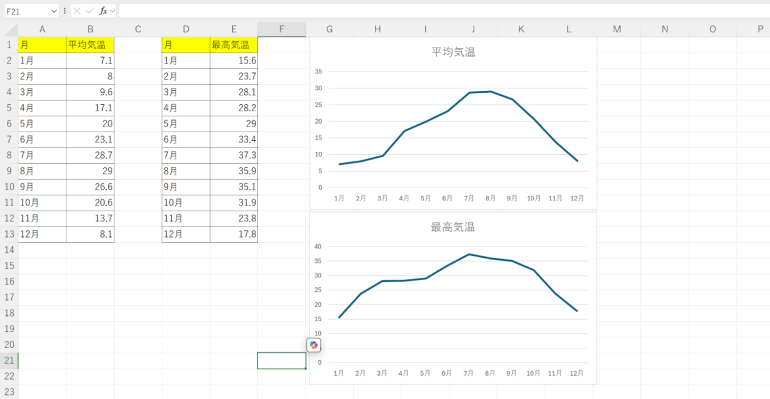This screenshot has width=770, height=399.
Task: Select cell with value 13.7
Action: point(90,218)
